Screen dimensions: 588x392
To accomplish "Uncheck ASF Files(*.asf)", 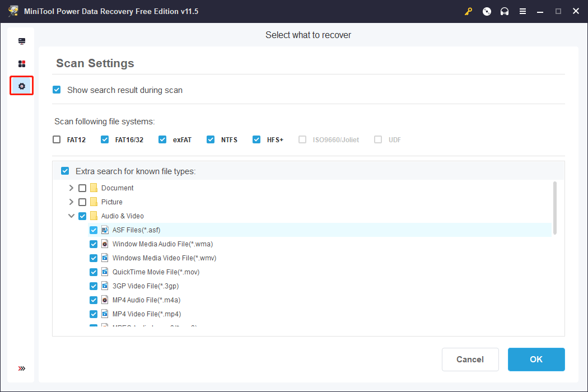I will [x=94, y=230].
